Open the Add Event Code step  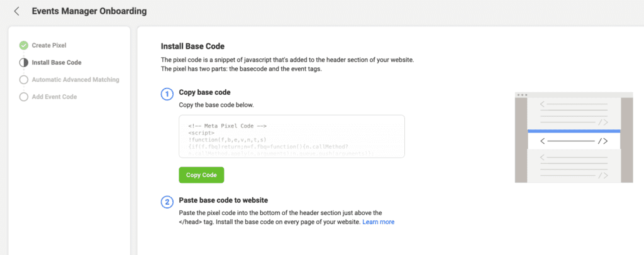tap(54, 97)
